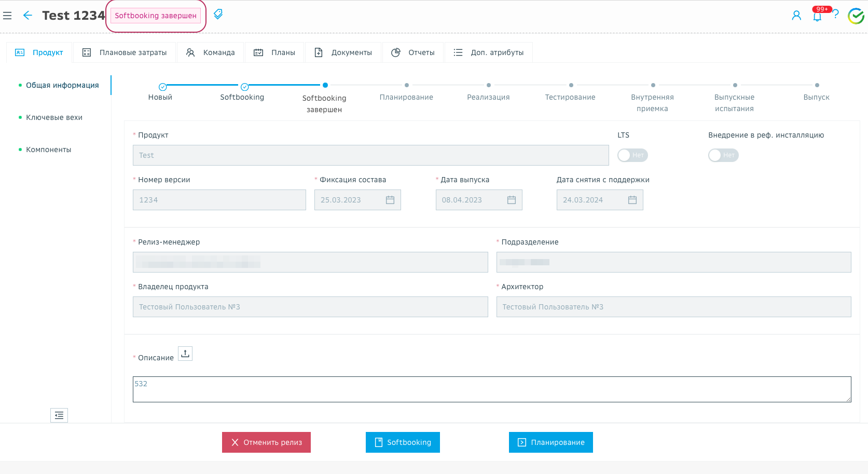Image resolution: width=868 pixels, height=474 pixels.
Task: Select Ключевые вехи in sidebar
Action: (54, 117)
